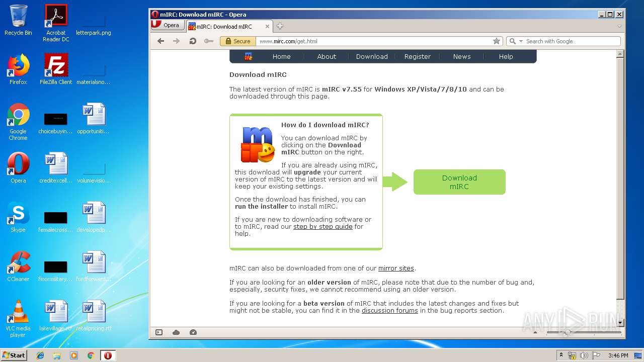Screen dimensions: 644x362
Task: Open Chrome from the taskbar
Action: click(91, 355)
